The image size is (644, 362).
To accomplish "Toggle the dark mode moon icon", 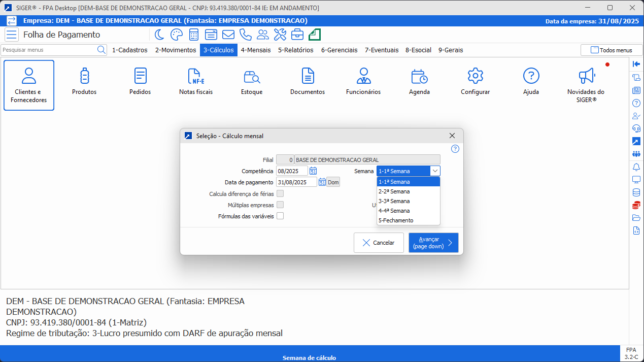I will (x=159, y=35).
